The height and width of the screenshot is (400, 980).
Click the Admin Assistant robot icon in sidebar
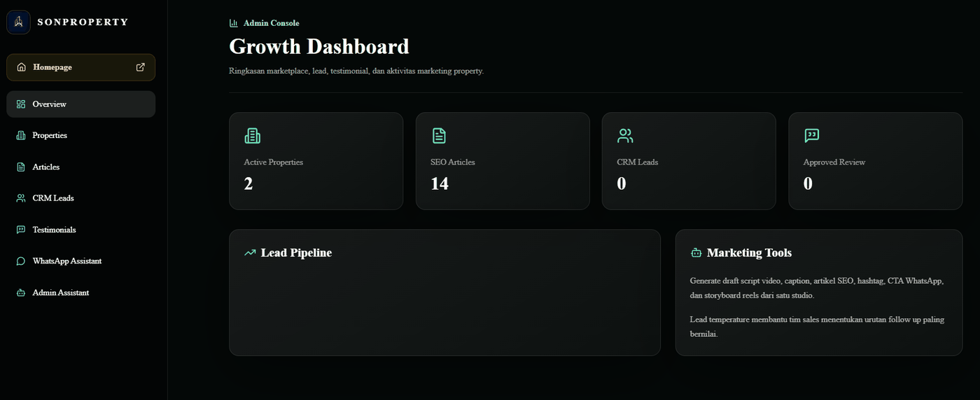click(21, 293)
